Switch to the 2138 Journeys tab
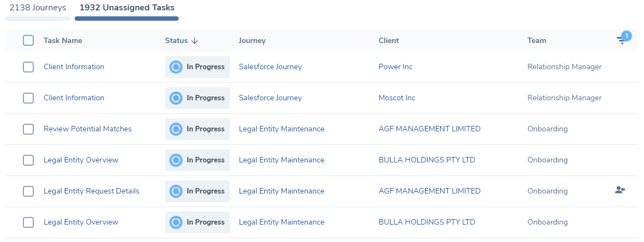Image resolution: width=644 pixels, height=242 pixels. (x=38, y=8)
